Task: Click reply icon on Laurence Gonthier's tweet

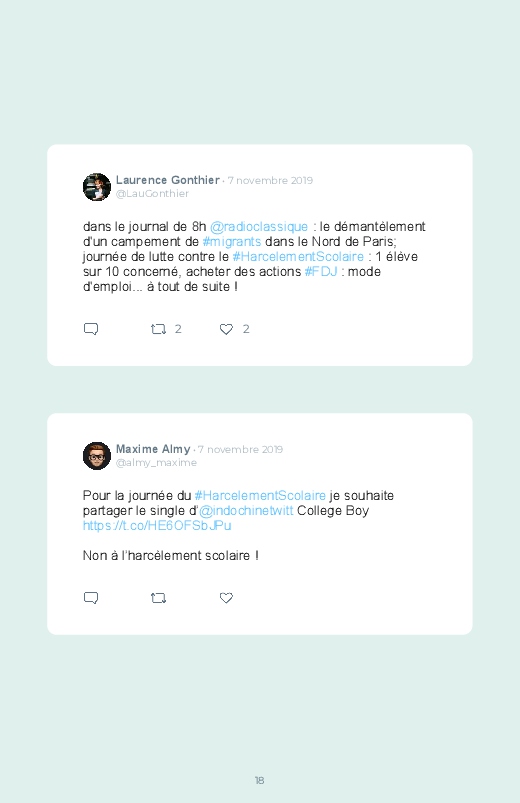Action: 91,329
